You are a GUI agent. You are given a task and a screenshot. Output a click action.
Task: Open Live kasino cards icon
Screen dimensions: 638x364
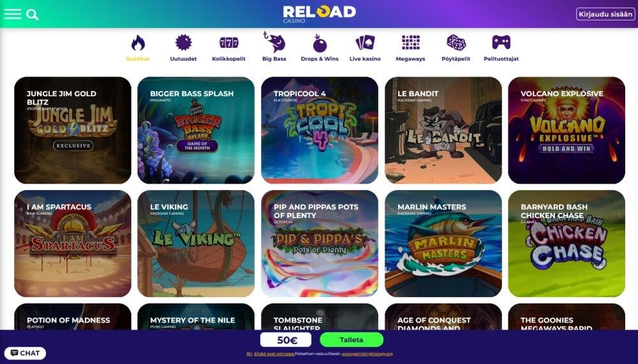point(365,42)
